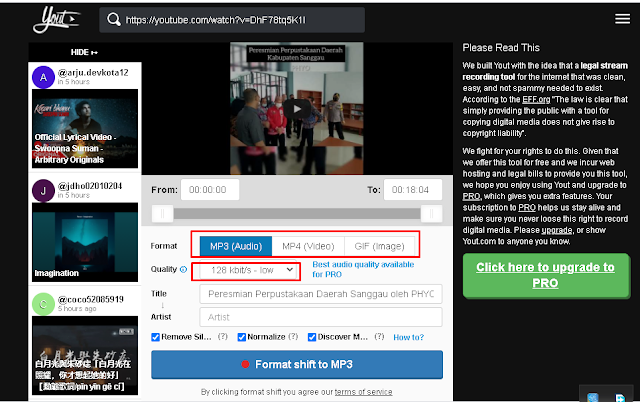Toggle the Normalize checkbox
The image size is (640, 402).
pos(242,337)
